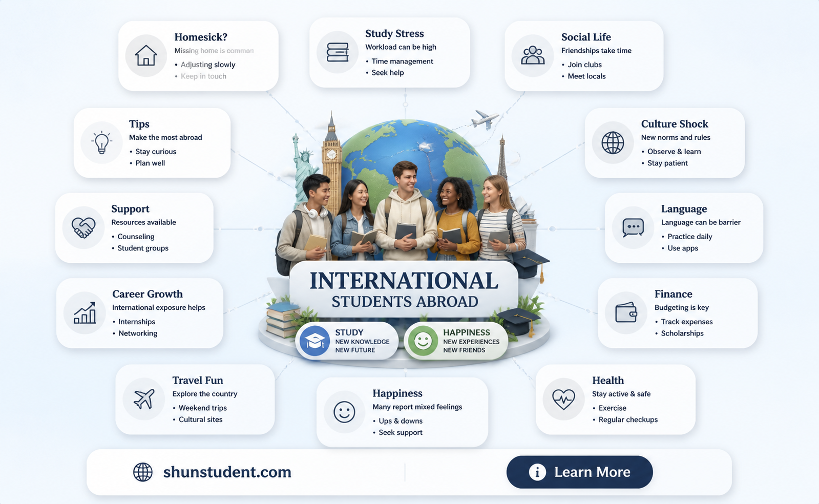Image resolution: width=819 pixels, height=504 pixels.
Task: Click the Learn More button
Action: coord(579,472)
